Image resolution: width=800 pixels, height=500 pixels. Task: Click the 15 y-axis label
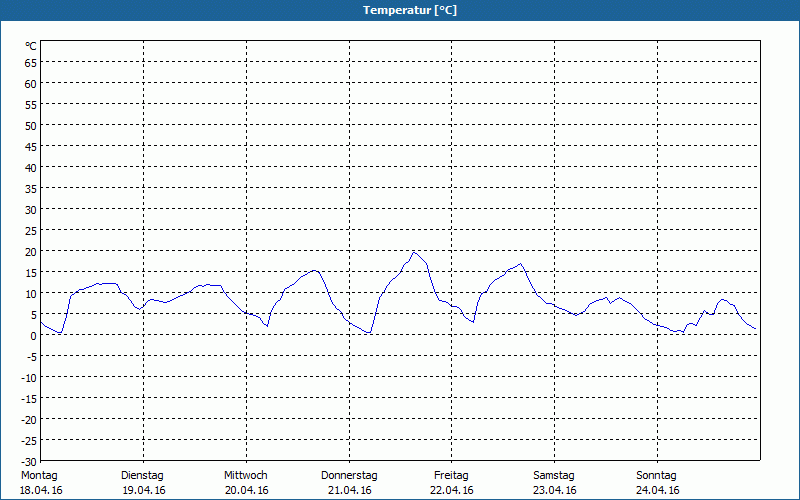coord(31,272)
